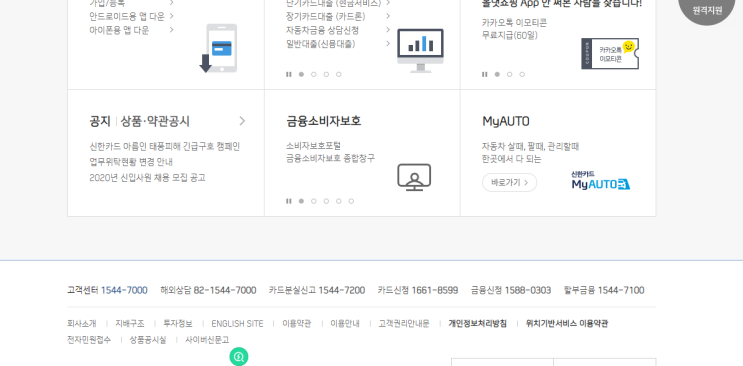Screen dimensions: 743x366
Task: Click 금융신청 1588-0303 text
Action: [x=511, y=290]
